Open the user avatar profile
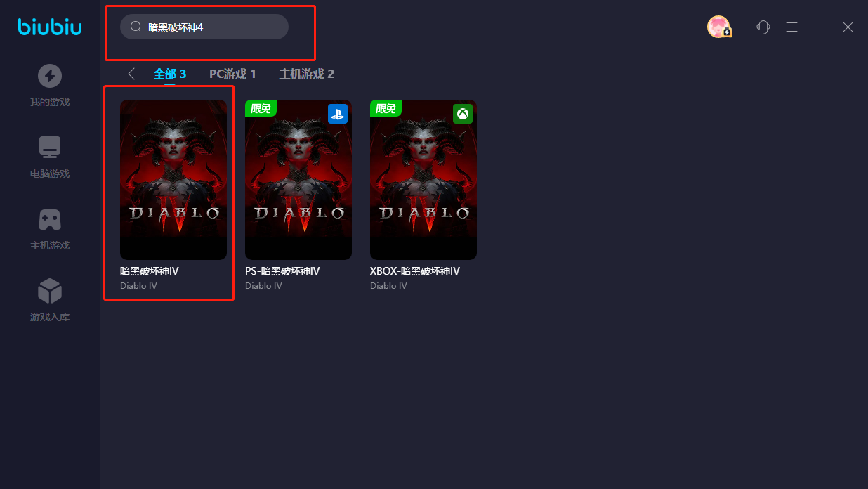The height and width of the screenshot is (489, 868). pos(719,27)
